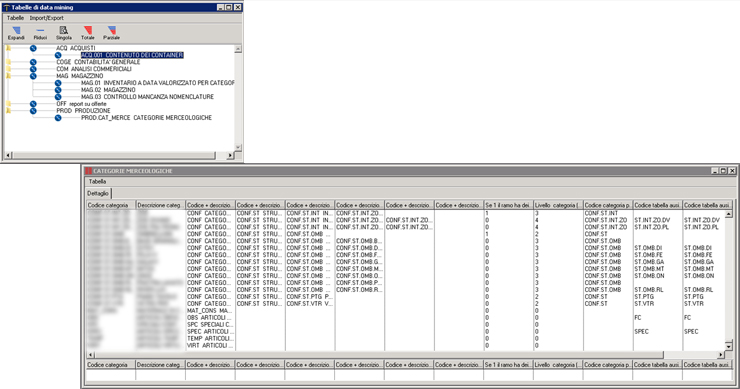The height and width of the screenshot is (389, 740).
Task: Collapse the PROD PRODUZIONE open folder
Action: (x=8, y=111)
